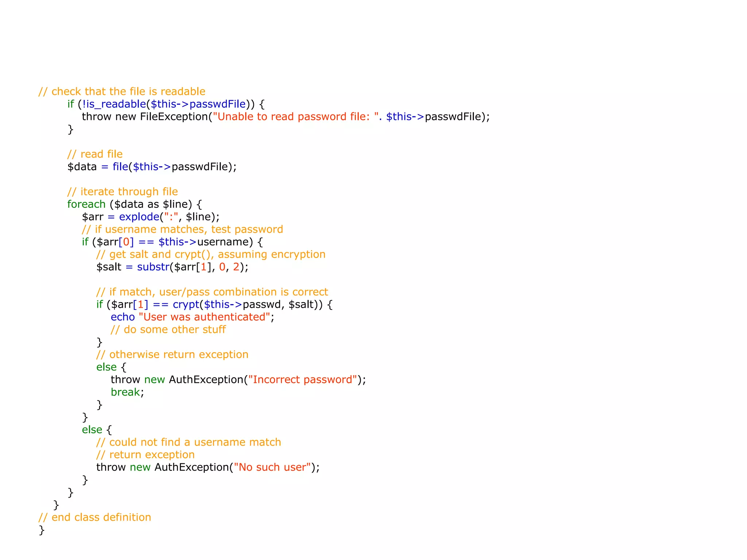Click the '// read file' comment

pyautogui.click(x=95, y=154)
